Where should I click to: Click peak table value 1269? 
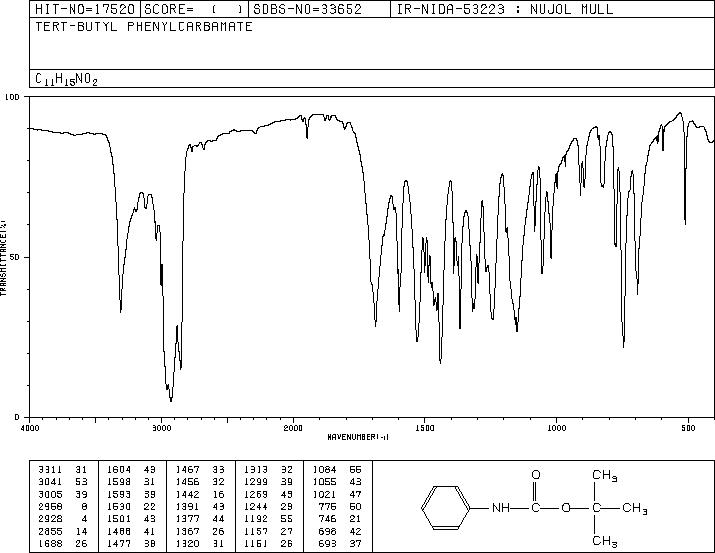[x=256, y=494]
